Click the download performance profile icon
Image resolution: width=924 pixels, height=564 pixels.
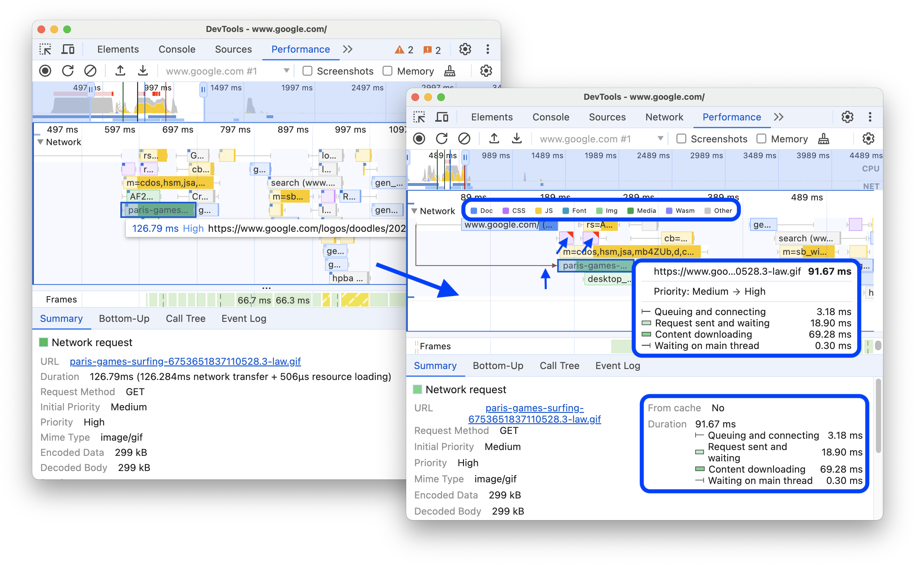[x=144, y=71]
